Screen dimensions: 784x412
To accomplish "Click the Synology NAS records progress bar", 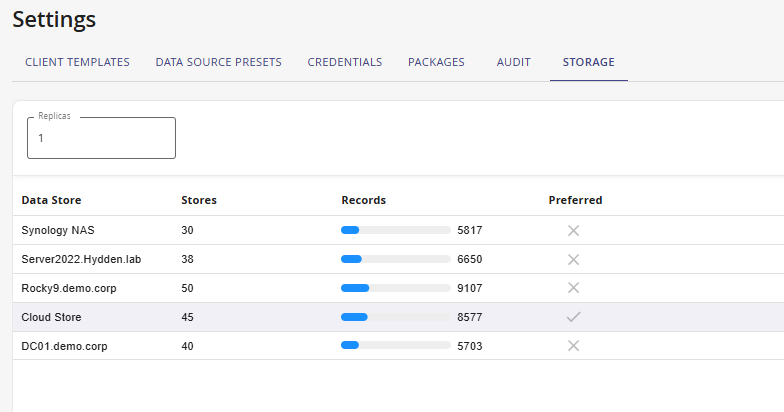I will tap(395, 230).
